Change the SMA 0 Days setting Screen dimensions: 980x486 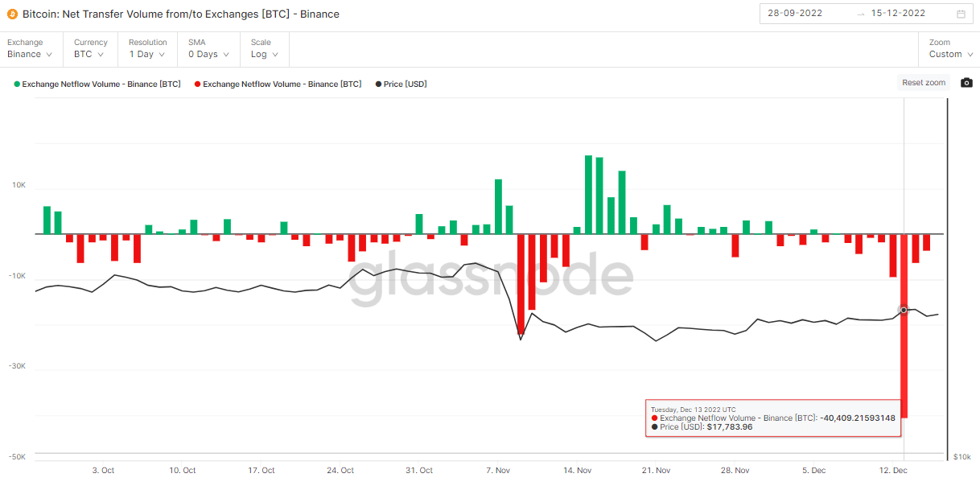208,49
